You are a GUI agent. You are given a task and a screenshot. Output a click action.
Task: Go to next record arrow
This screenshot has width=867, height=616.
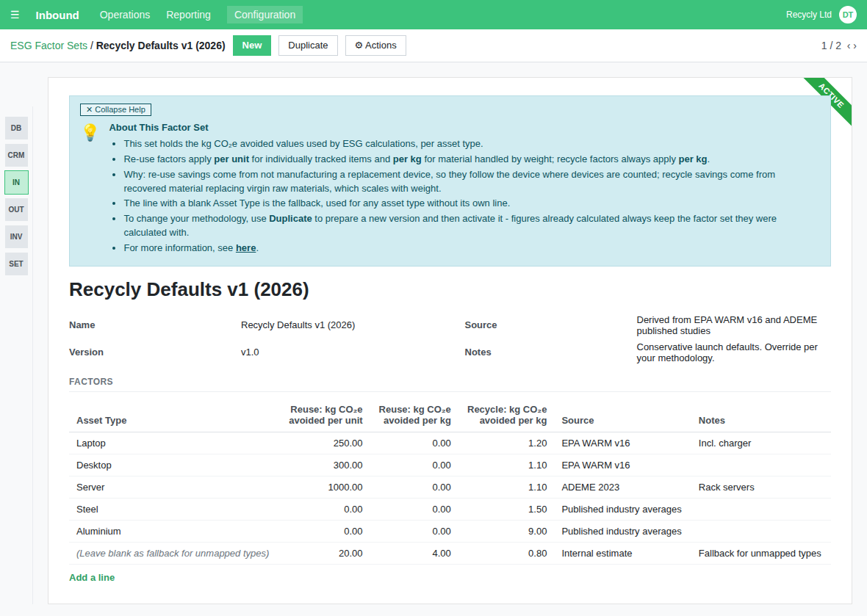pyautogui.click(x=855, y=46)
